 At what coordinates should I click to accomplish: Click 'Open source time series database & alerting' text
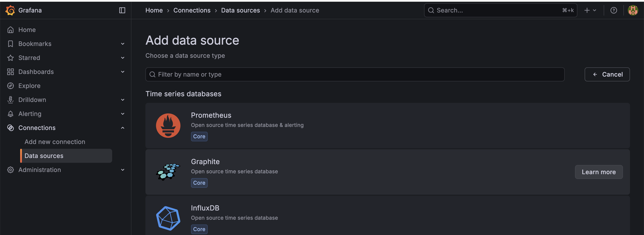pyautogui.click(x=247, y=125)
